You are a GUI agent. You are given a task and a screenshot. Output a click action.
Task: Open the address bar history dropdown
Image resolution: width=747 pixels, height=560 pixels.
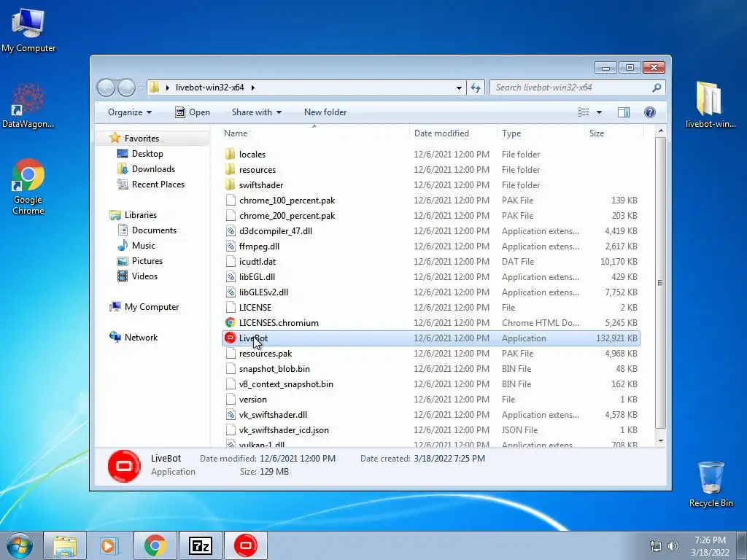click(x=459, y=87)
